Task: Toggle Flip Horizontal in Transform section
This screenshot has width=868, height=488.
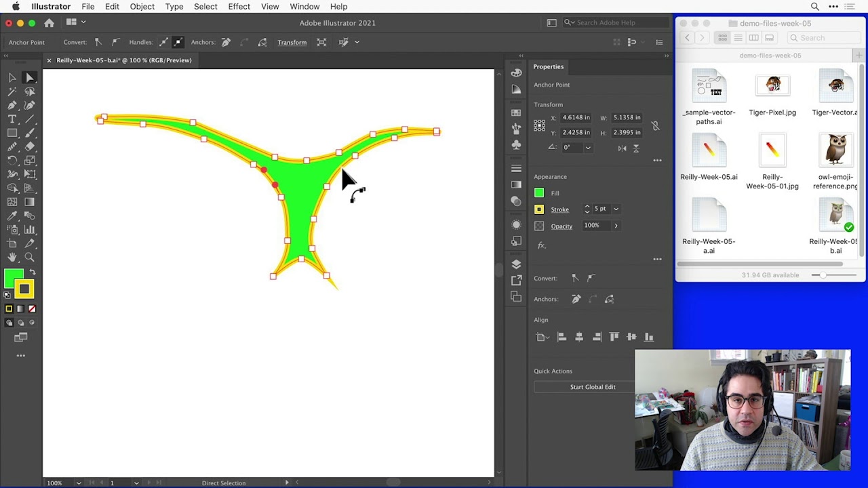Action: pyautogui.click(x=622, y=148)
